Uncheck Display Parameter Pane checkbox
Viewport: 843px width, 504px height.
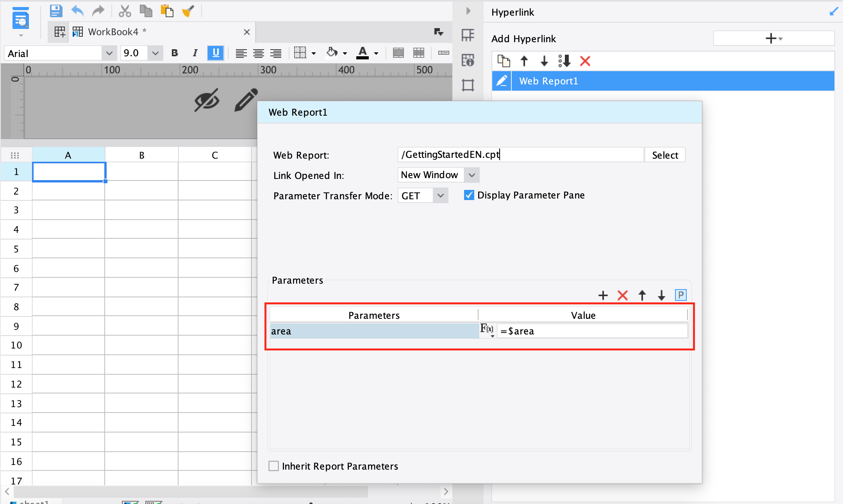[469, 195]
